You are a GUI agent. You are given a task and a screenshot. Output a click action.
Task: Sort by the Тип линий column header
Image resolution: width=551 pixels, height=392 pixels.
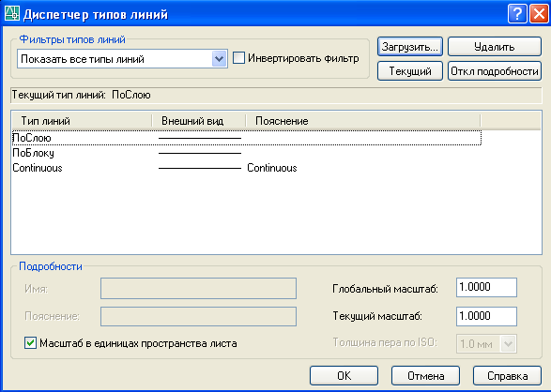tap(82, 121)
